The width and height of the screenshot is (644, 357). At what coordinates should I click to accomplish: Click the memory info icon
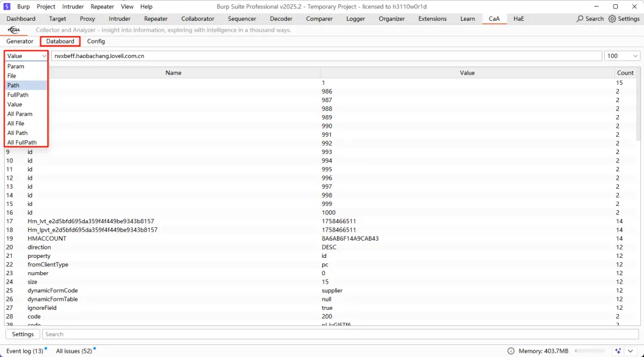click(510, 351)
